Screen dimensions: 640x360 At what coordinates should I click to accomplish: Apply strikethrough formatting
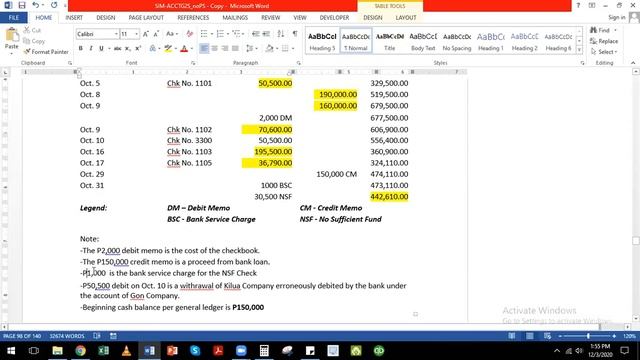(118, 49)
